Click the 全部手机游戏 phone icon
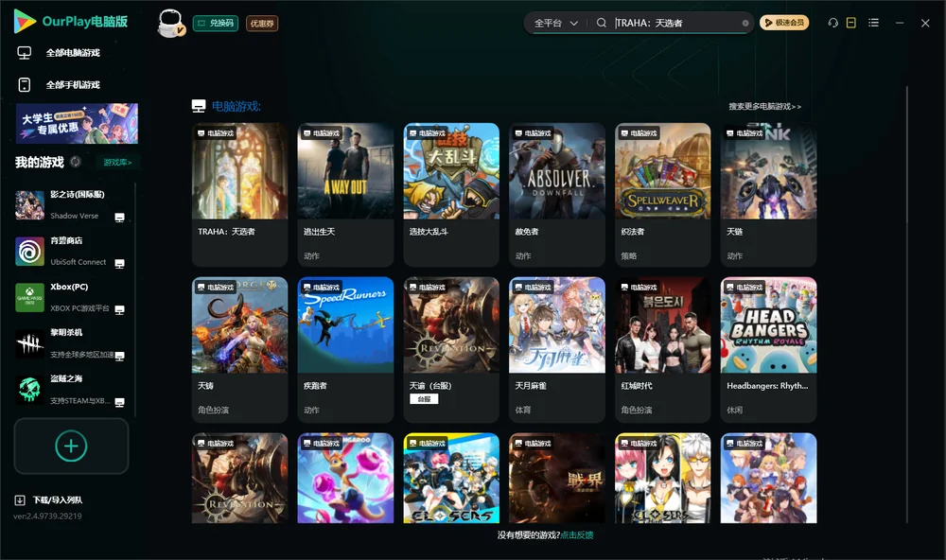Viewport: 946px width, 560px height. (x=25, y=84)
